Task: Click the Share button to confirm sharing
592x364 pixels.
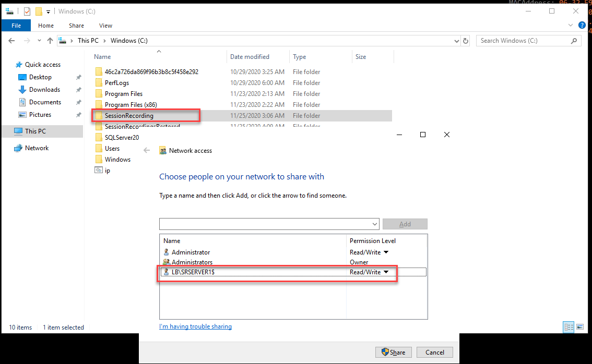Action: 393,352
